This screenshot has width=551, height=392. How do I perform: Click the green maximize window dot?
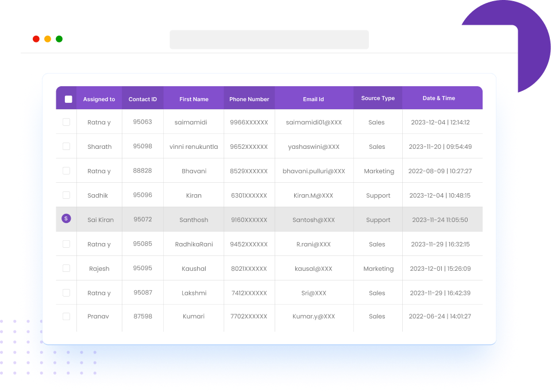point(59,39)
